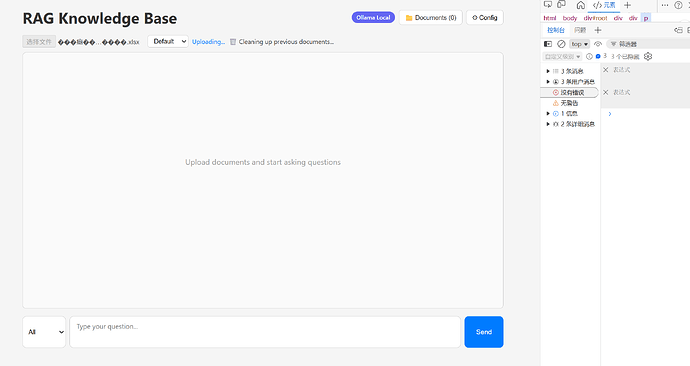This screenshot has width=690, height=366.
Task: Select body in the DOM breadcrumb
Action: tap(569, 18)
